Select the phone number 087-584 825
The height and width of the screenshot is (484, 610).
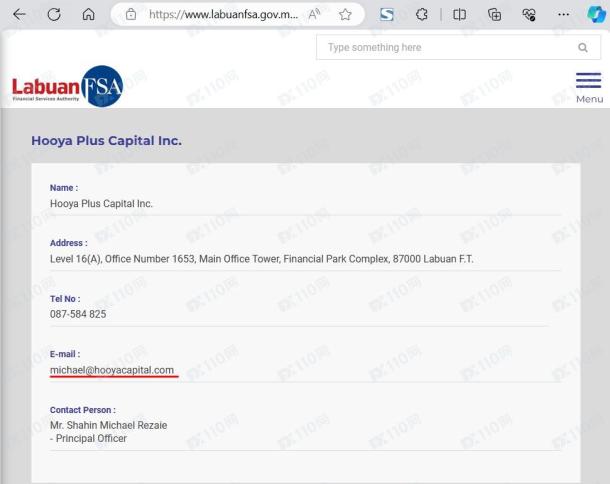(78, 314)
